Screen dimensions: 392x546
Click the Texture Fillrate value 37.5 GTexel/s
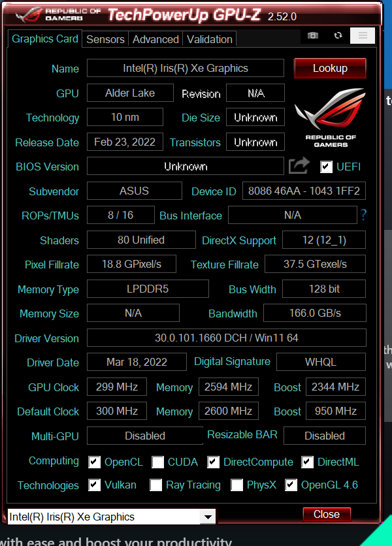315,264
